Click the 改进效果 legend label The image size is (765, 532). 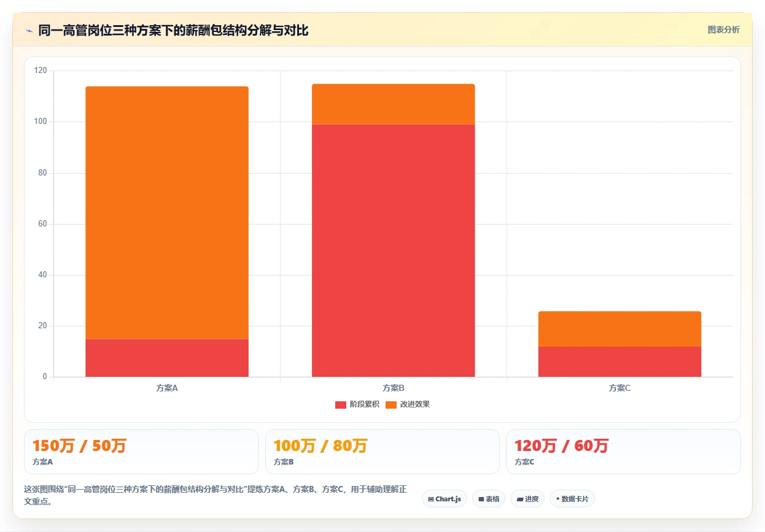pyautogui.click(x=415, y=404)
